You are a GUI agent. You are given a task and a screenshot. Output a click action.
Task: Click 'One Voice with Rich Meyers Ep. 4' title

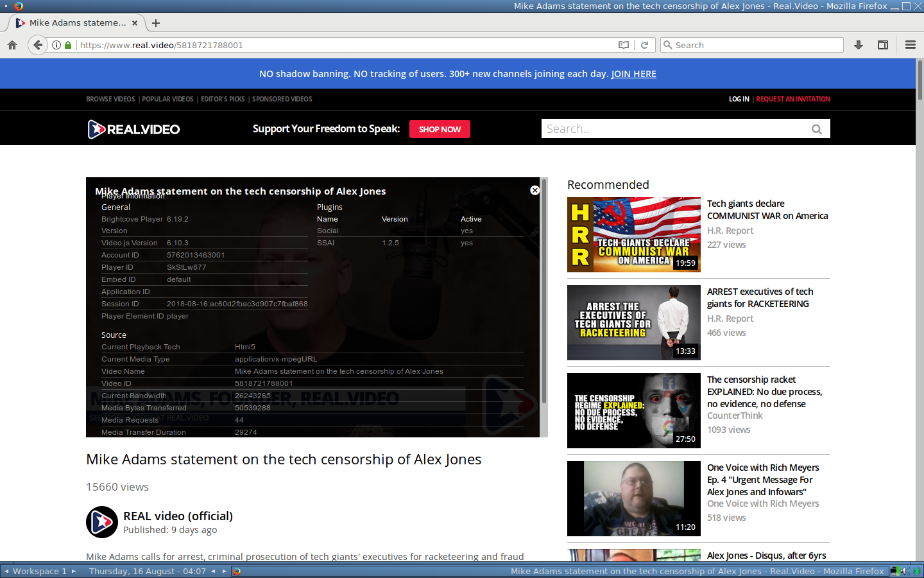click(763, 480)
